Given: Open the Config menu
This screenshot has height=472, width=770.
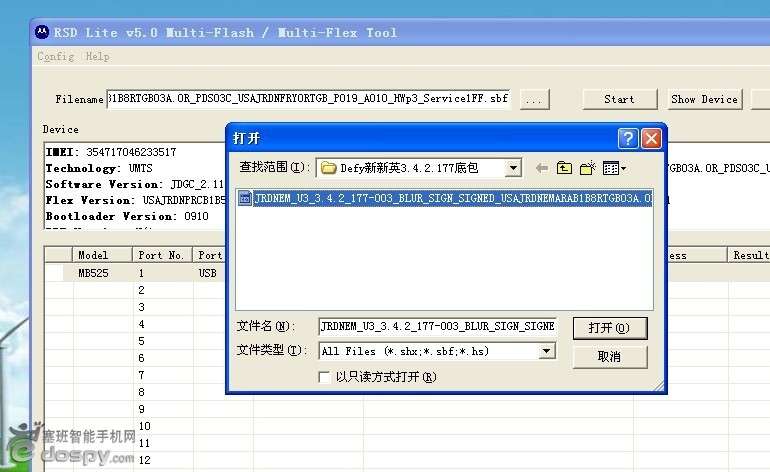Looking at the screenshot, I should click(55, 57).
